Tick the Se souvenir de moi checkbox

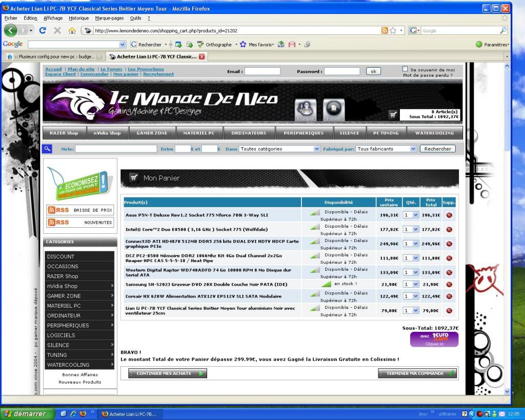[405, 69]
